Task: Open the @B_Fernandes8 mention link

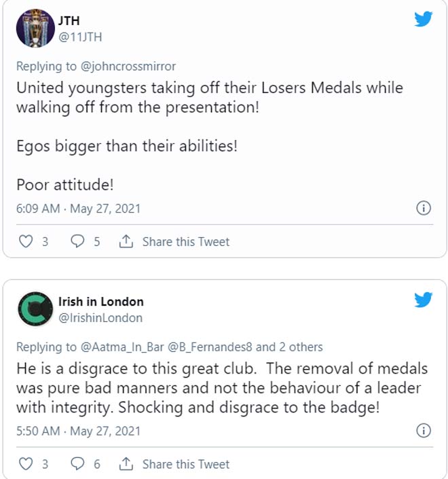Action: pyautogui.click(x=210, y=347)
